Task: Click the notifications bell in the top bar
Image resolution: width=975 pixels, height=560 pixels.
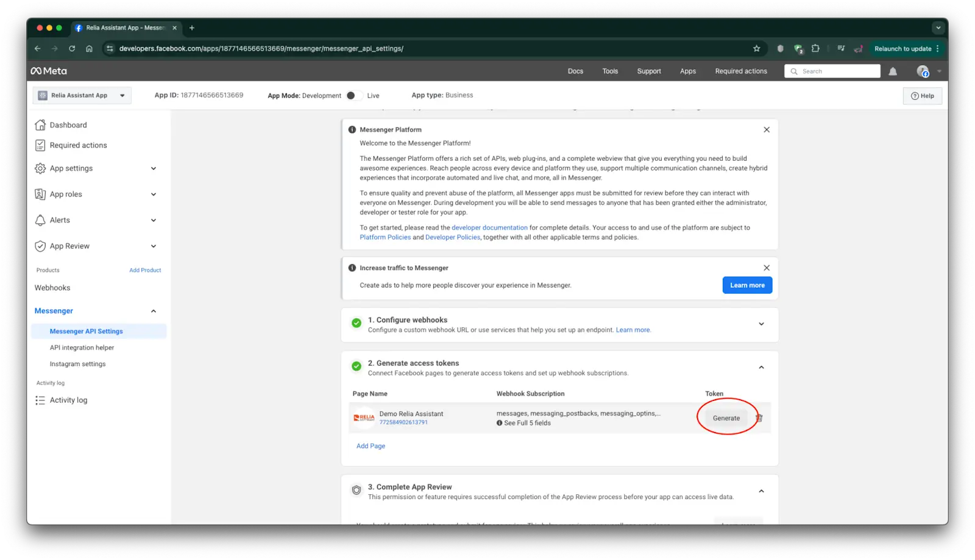Action: pyautogui.click(x=892, y=71)
